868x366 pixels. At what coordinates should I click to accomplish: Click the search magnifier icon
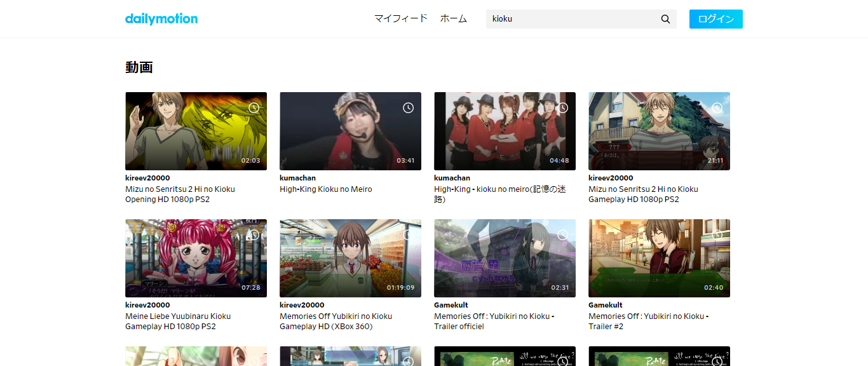pos(665,19)
